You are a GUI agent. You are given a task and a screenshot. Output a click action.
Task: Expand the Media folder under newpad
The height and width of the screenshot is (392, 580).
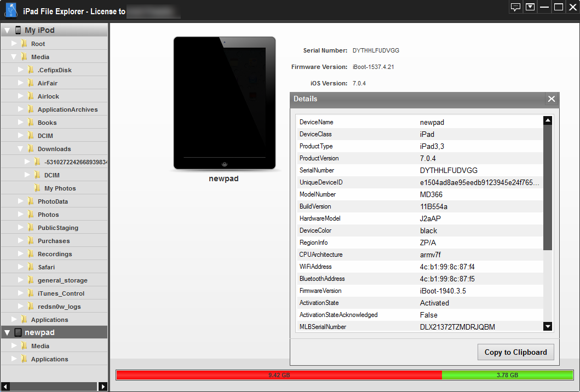click(14, 345)
